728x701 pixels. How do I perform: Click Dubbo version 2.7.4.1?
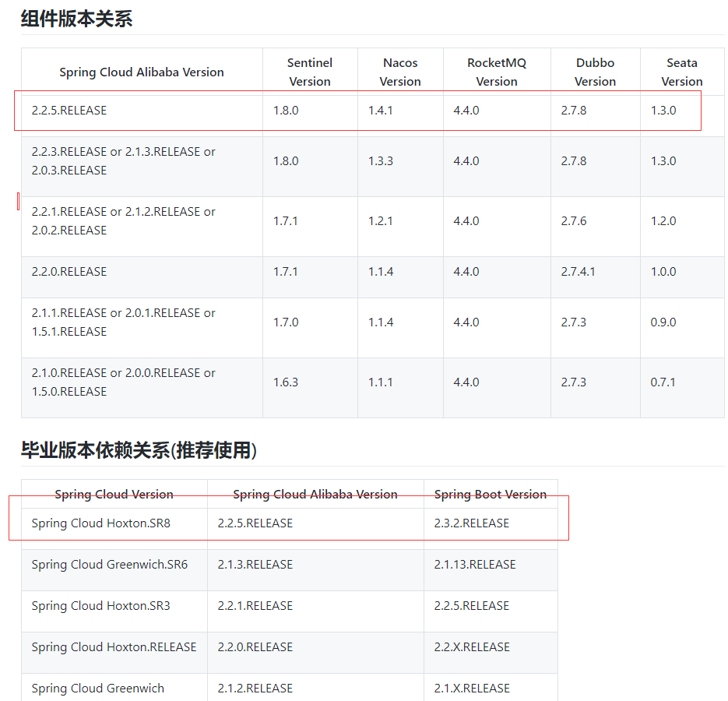pos(578,272)
